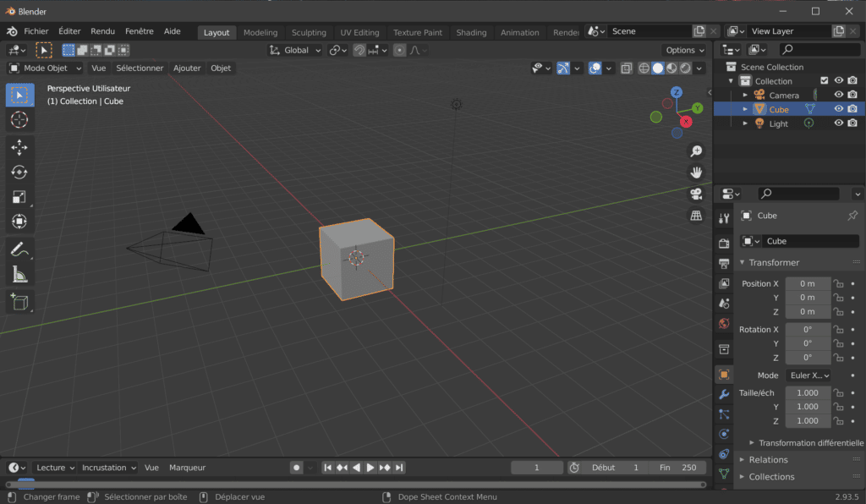
Task: Select the Annotate pencil tool
Action: 19,249
